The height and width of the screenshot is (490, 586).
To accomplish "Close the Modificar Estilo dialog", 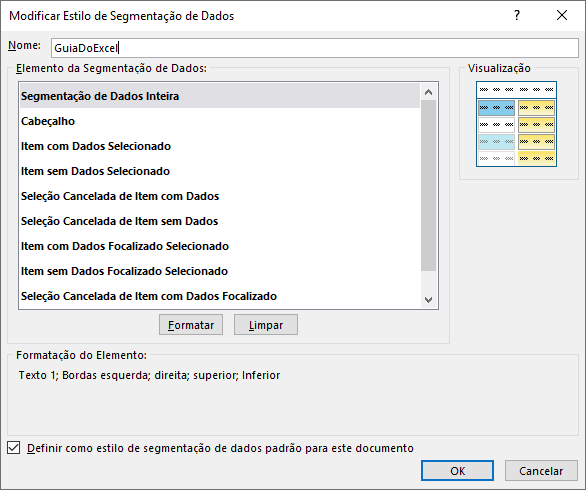I will 562,15.
